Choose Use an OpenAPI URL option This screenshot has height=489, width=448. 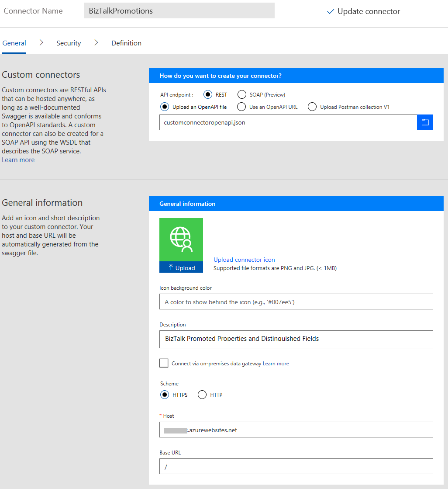[x=241, y=107]
